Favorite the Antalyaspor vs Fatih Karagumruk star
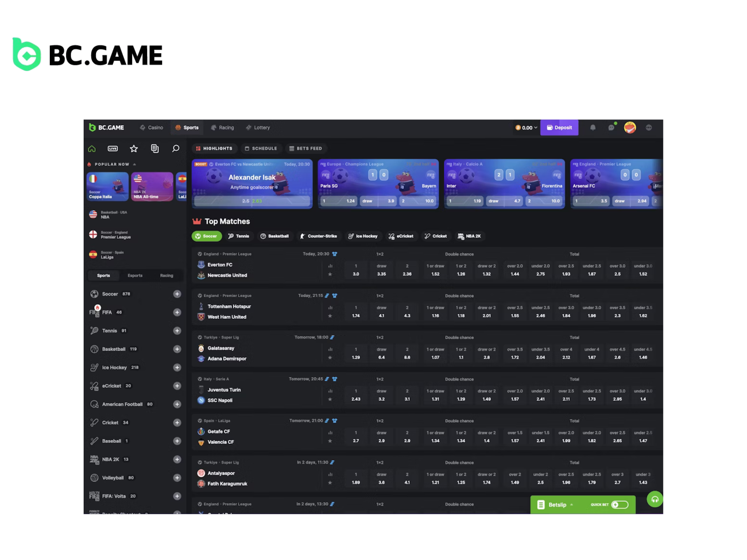747x560 pixels. pos(330,482)
